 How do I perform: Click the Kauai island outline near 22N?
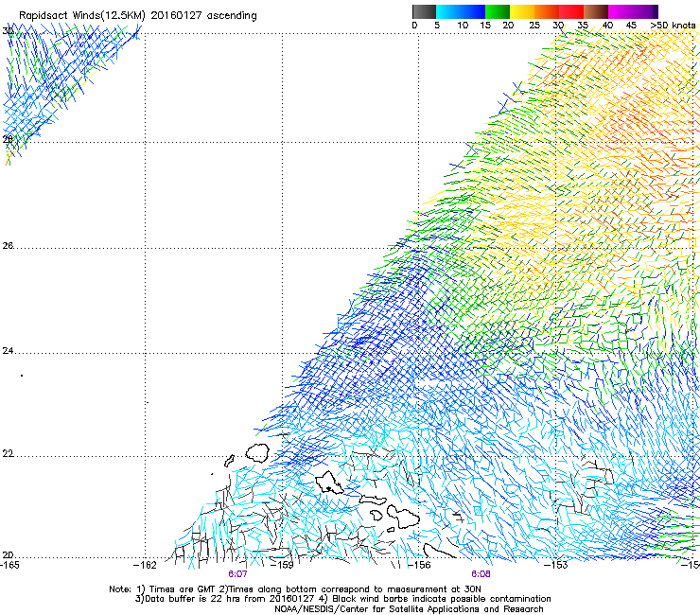tap(257, 452)
